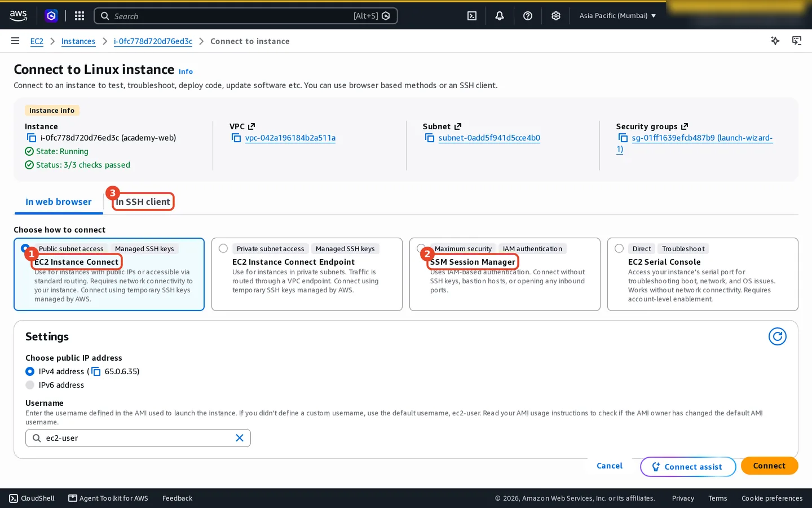812x508 pixels.
Task: Click the Connect assist button
Action: click(688, 467)
